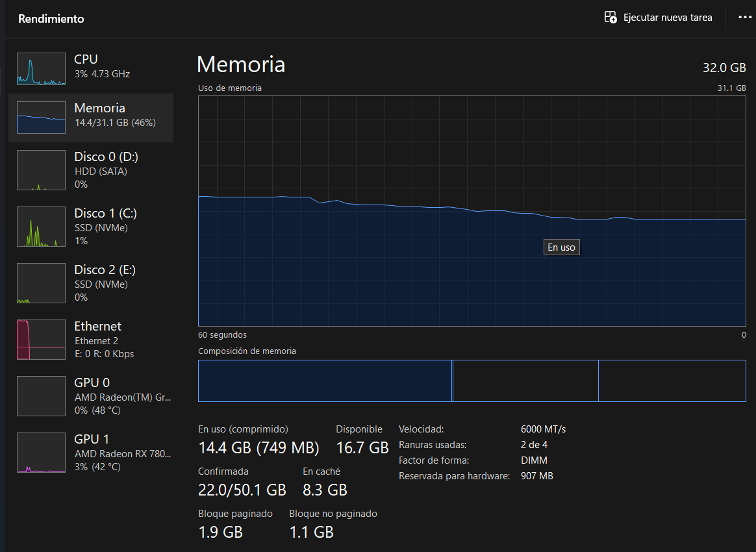Viewport: 756px width, 552px height.
Task: Switch to the CPU performance entry
Action: [x=102, y=66]
